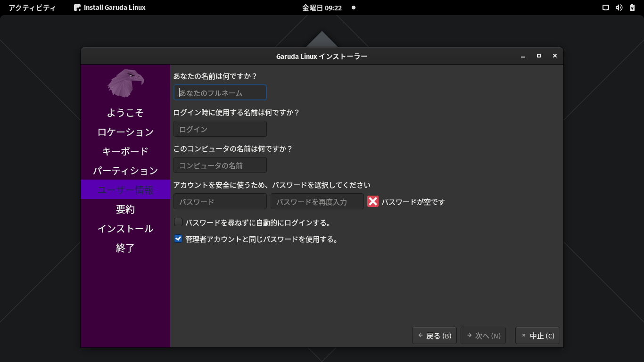The height and width of the screenshot is (362, 644).
Task: Focus the あなたのフルネーム input field
Action: tap(220, 92)
